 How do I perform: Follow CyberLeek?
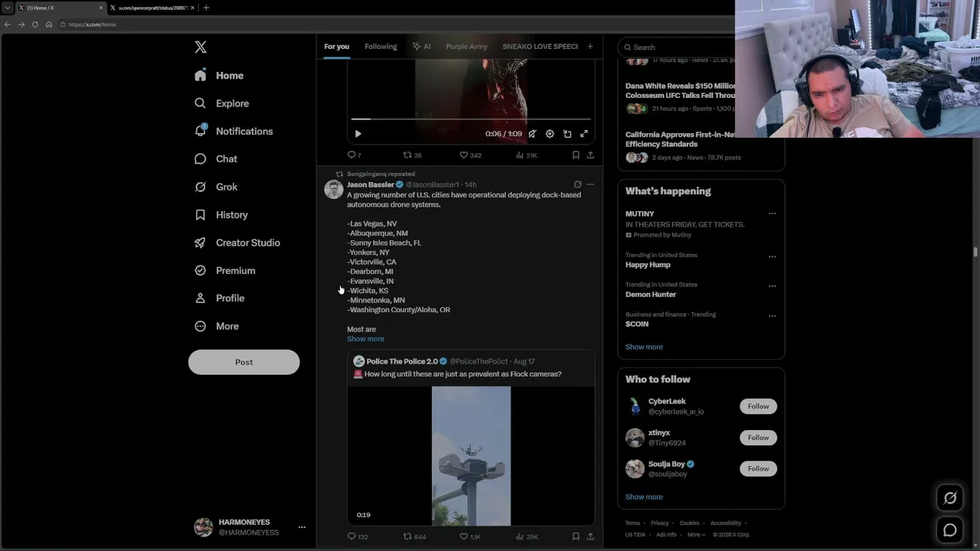(758, 406)
